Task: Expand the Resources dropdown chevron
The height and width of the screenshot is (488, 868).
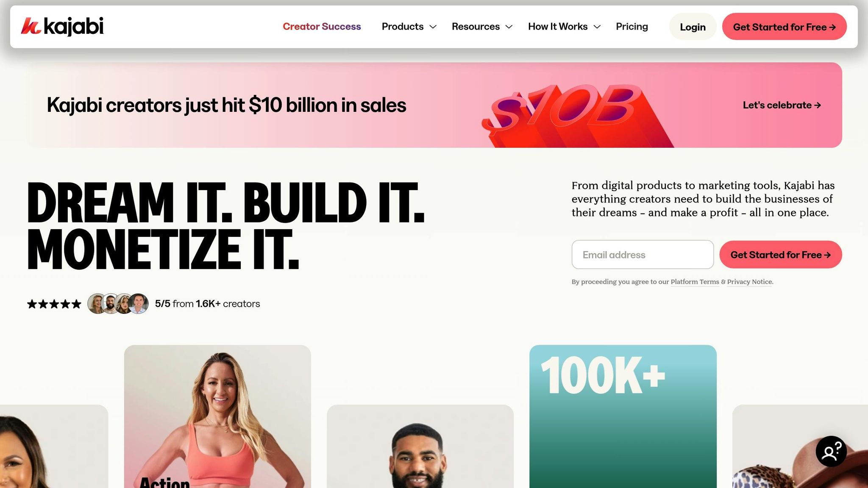Action: (509, 27)
